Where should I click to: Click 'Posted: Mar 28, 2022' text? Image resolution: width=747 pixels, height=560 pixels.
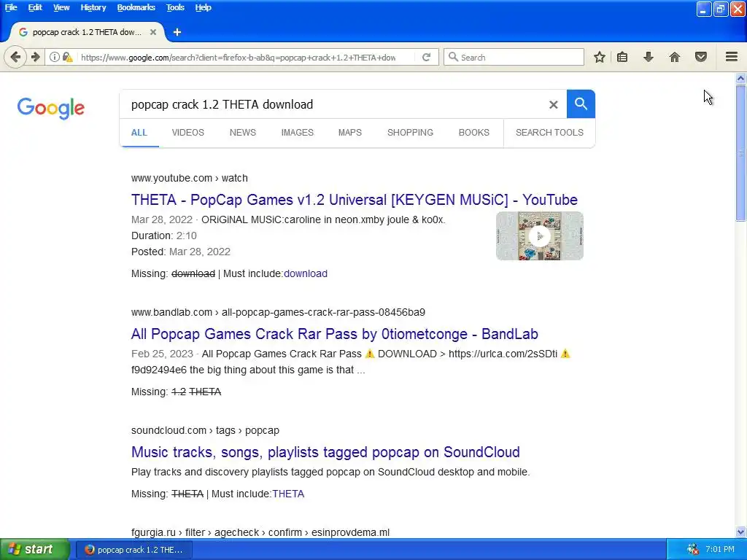pyautogui.click(x=181, y=252)
